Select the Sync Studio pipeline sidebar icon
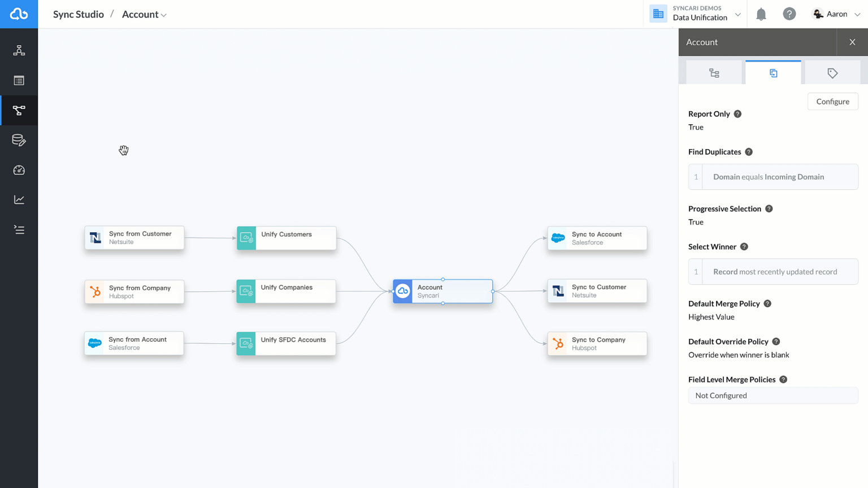 (x=19, y=110)
